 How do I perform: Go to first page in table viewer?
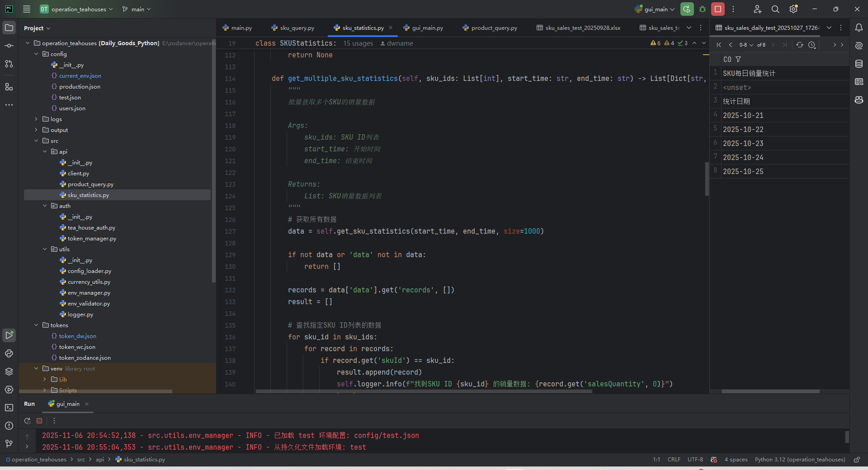pyautogui.click(x=719, y=45)
